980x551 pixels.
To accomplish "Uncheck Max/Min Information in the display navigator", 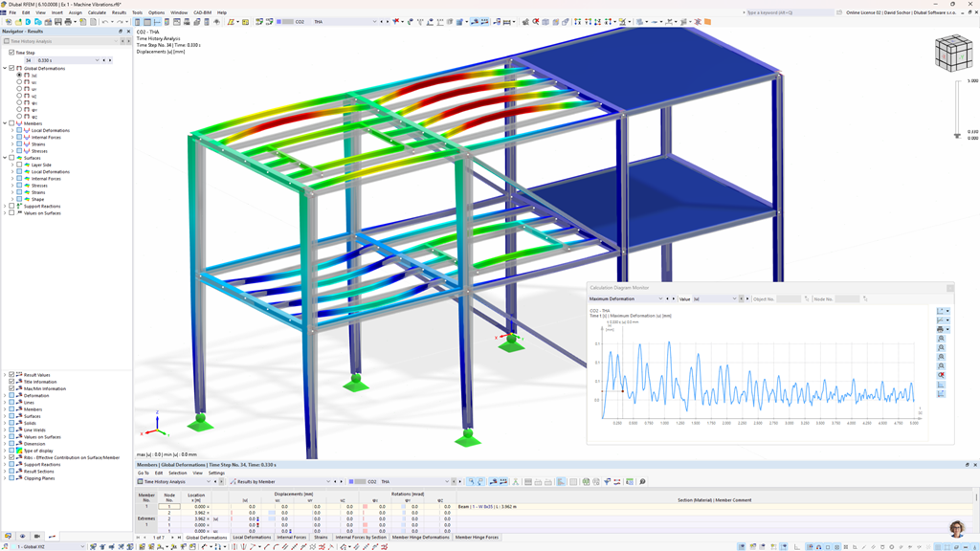I will pos(11,388).
